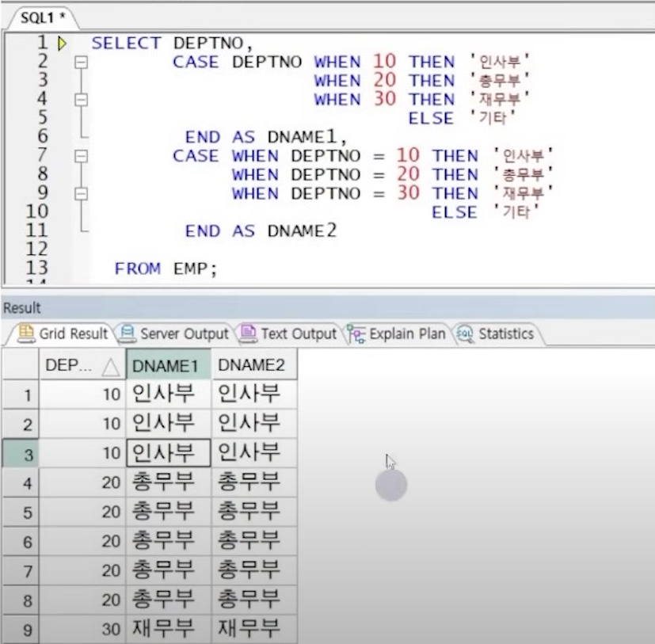Collapse the code fold on line 4
655x644 pixels.
pyautogui.click(x=81, y=100)
